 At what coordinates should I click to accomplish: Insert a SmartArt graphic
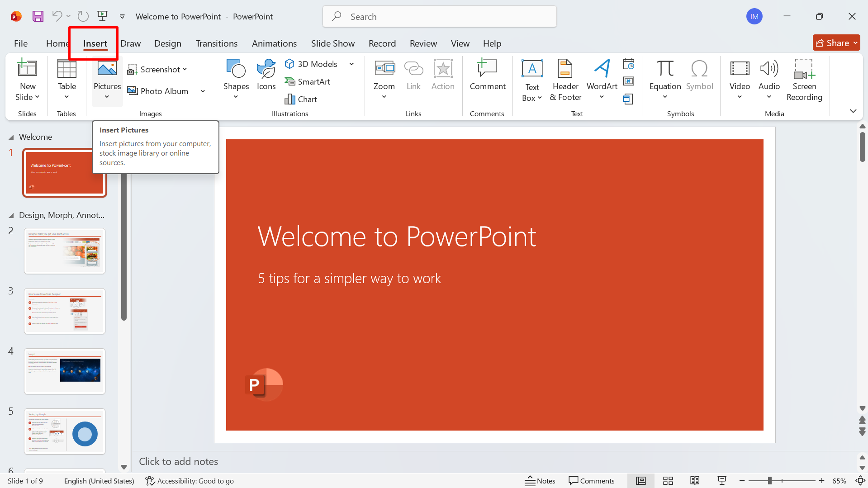pyautogui.click(x=308, y=81)
